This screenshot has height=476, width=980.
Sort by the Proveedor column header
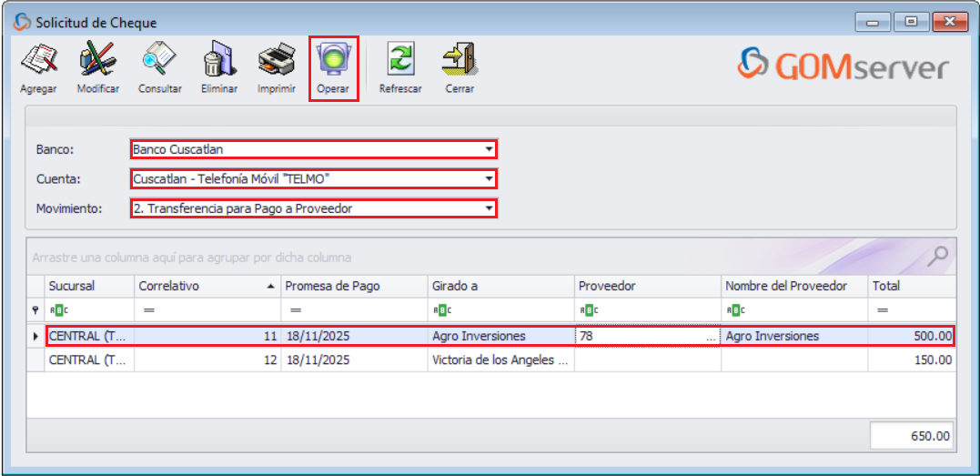[648, 287]
